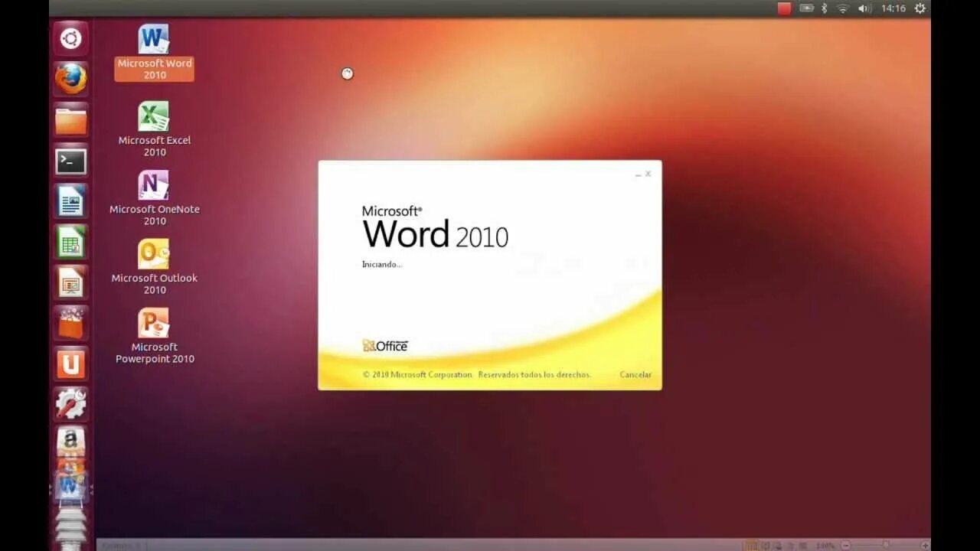980x551 pixels.
Task: Open the Amazon launcher icon
Action: 71,441
